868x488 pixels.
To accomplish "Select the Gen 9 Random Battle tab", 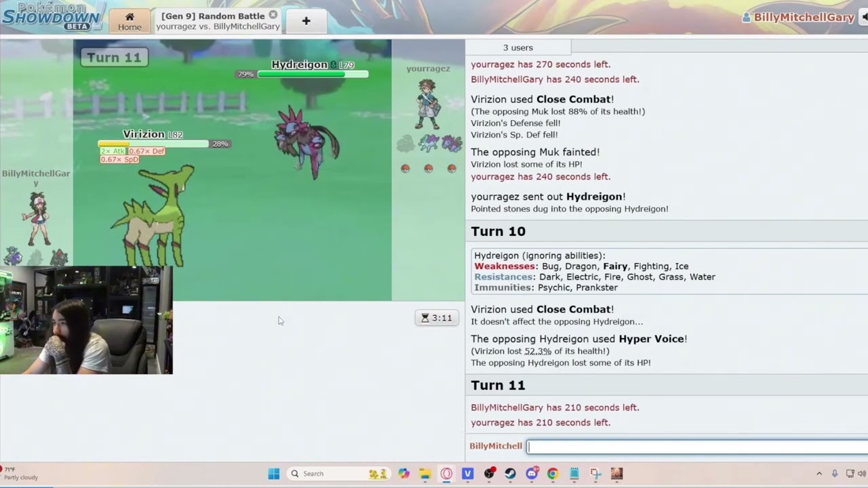I will tap(218, 21).
